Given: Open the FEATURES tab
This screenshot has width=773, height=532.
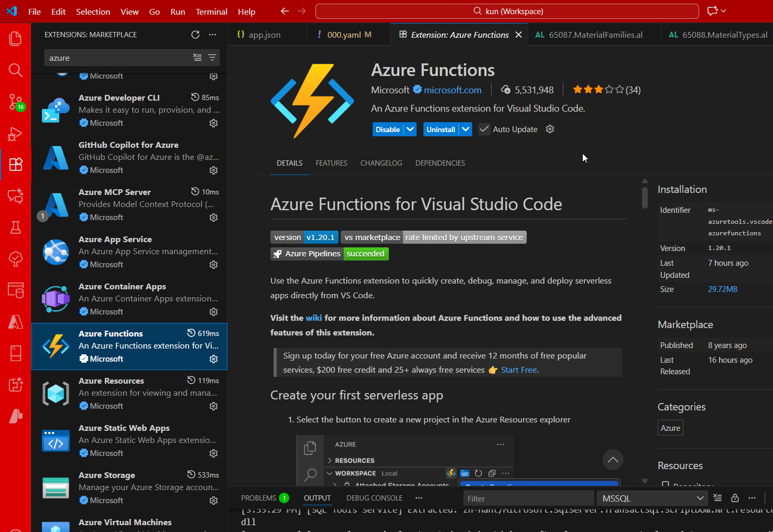Looking at the screenshot, I should tap(331, 163).
